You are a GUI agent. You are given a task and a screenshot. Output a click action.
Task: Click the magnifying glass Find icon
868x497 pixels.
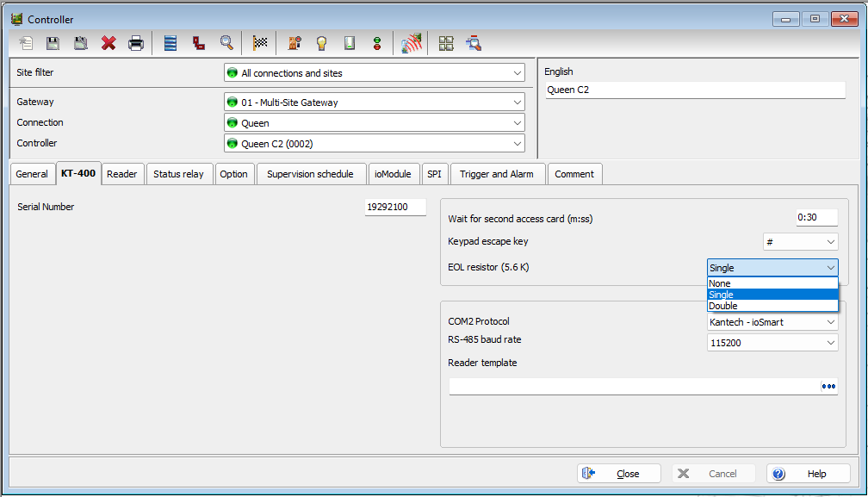pos(226,43)
